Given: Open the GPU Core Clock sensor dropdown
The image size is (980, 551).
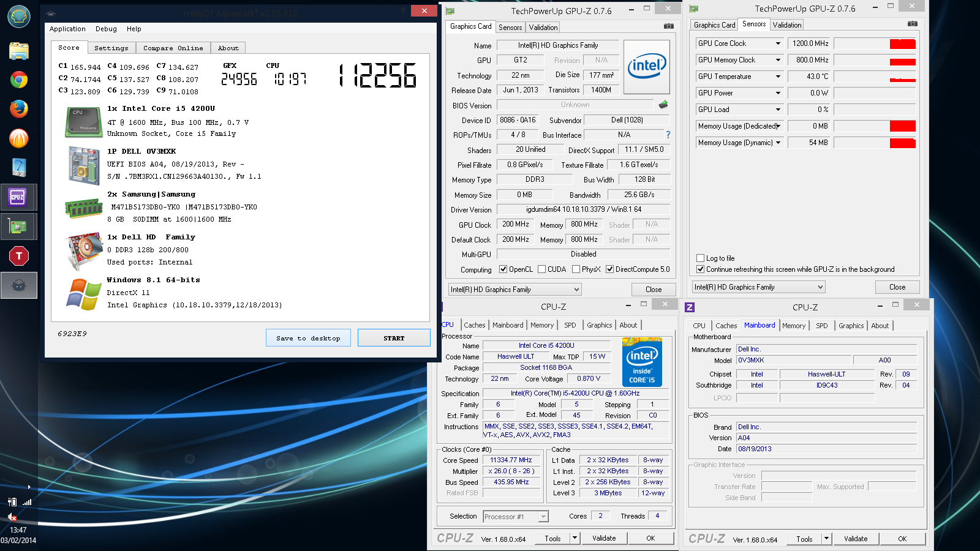Looking at the screenshot, I should pyautogui.click(x=778, y=43).
